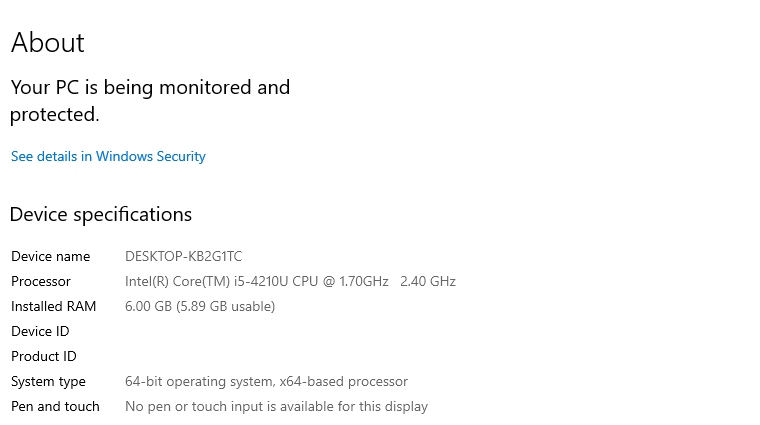Open See details in Windows Security link

coord(108,156)
